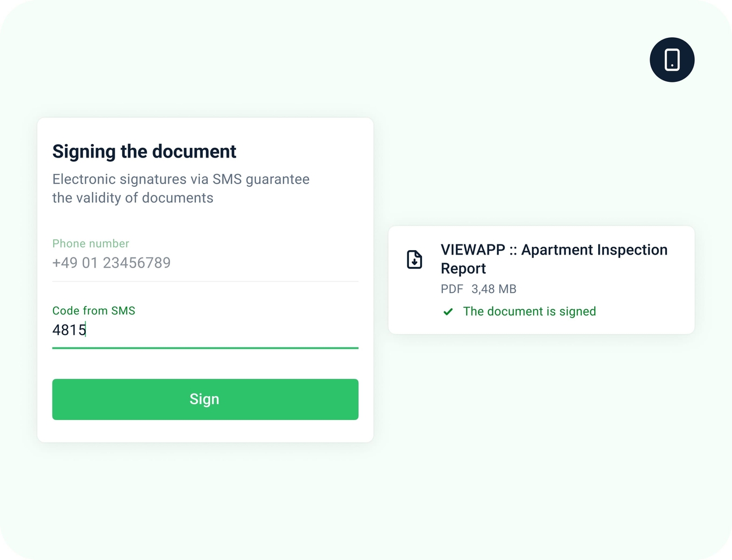Viewport: 732px width, 560px height.
Task: Click 'the validity of documents' text line
Action: 133,198
